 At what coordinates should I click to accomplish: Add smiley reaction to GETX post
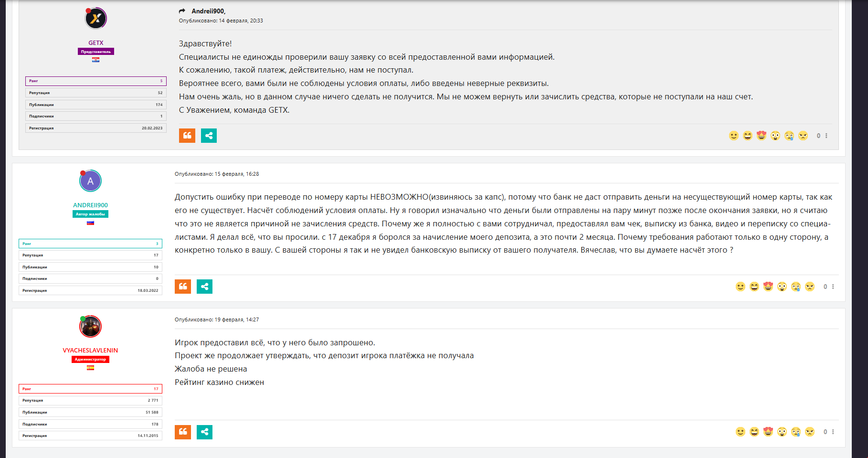734,136
